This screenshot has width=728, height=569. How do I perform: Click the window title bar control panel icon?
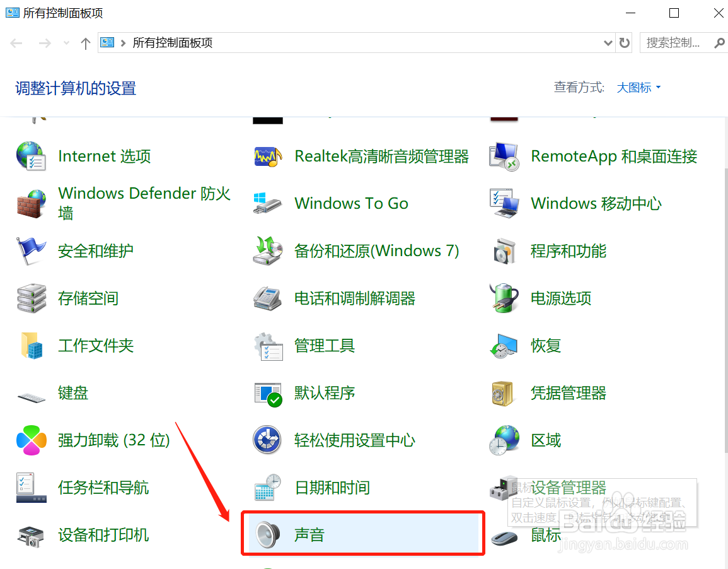point(12,13)
